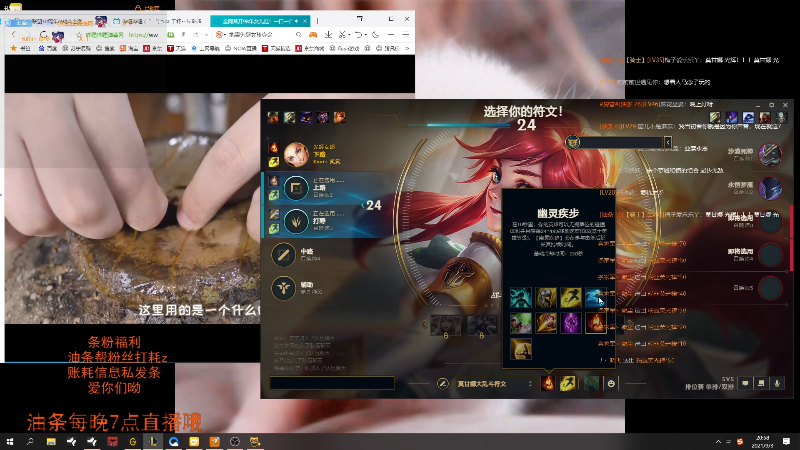Open File Explorer from the taskbar
Viewport: 800px width, 450px height.
coord(51,442)
